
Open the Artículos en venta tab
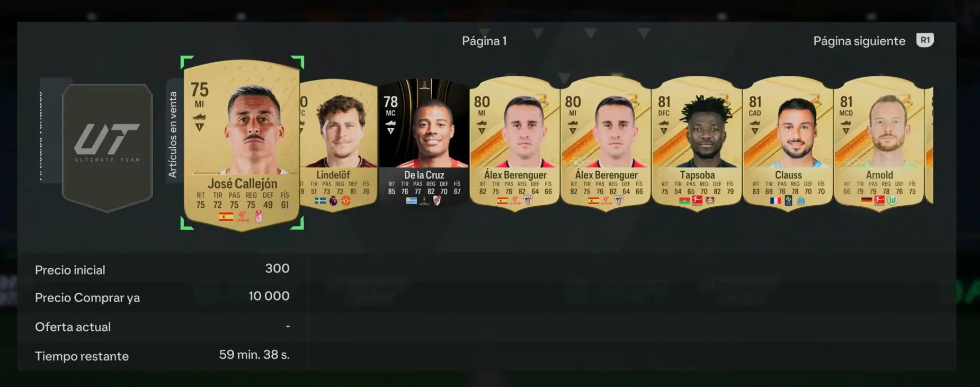pos(173,135)
